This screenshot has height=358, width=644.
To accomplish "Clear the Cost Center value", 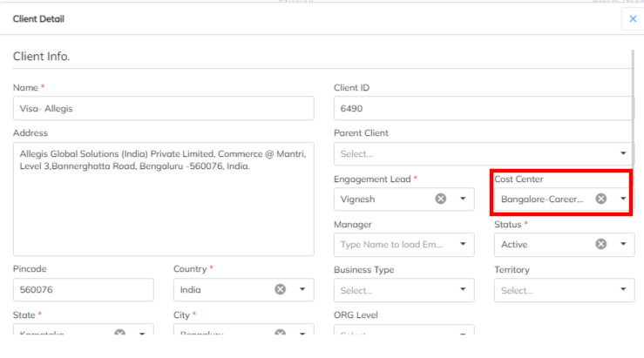I will [600, 199].
